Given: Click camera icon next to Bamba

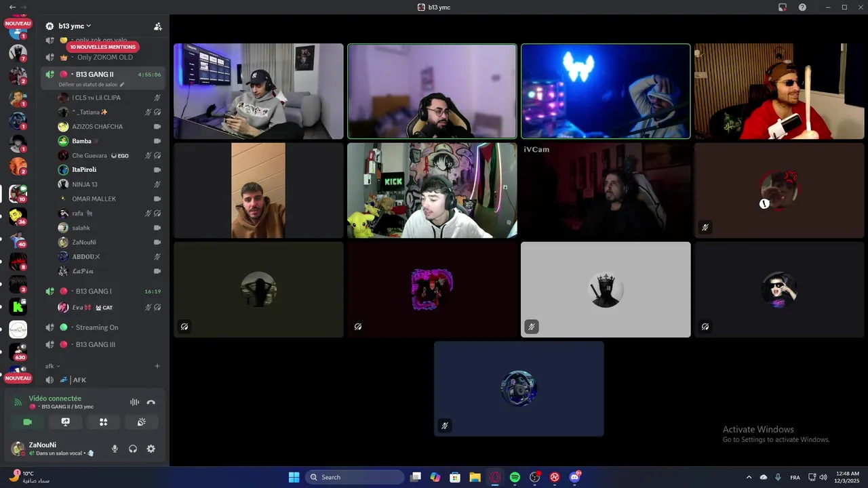Looking at the screenshot, I should click(x=157, y=141).
